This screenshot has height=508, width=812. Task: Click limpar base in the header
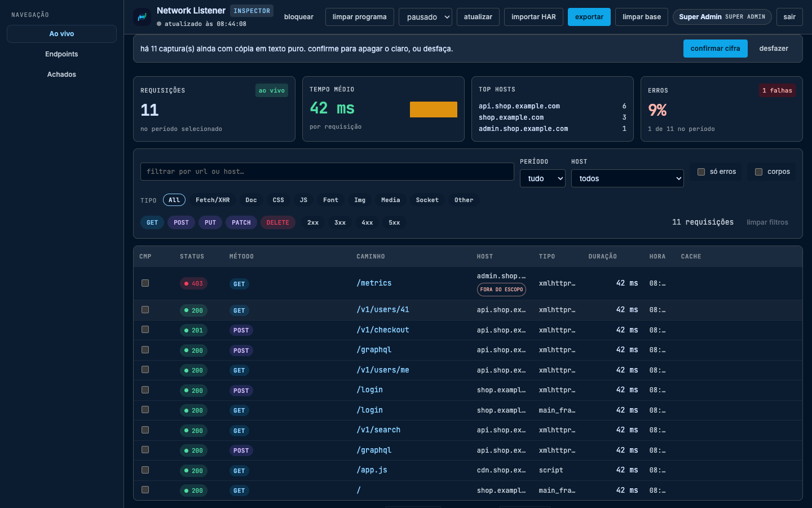click(x=642, y=17)
